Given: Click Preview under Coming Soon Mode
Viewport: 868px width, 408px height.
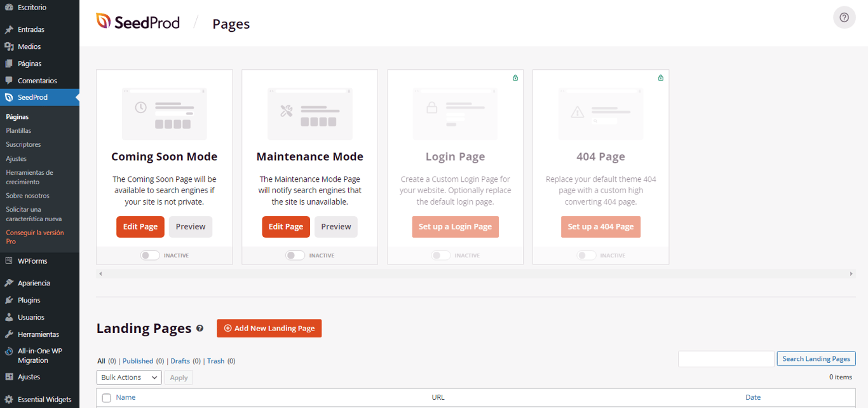Looking at the screenshot, I should (x=191, y=227).
